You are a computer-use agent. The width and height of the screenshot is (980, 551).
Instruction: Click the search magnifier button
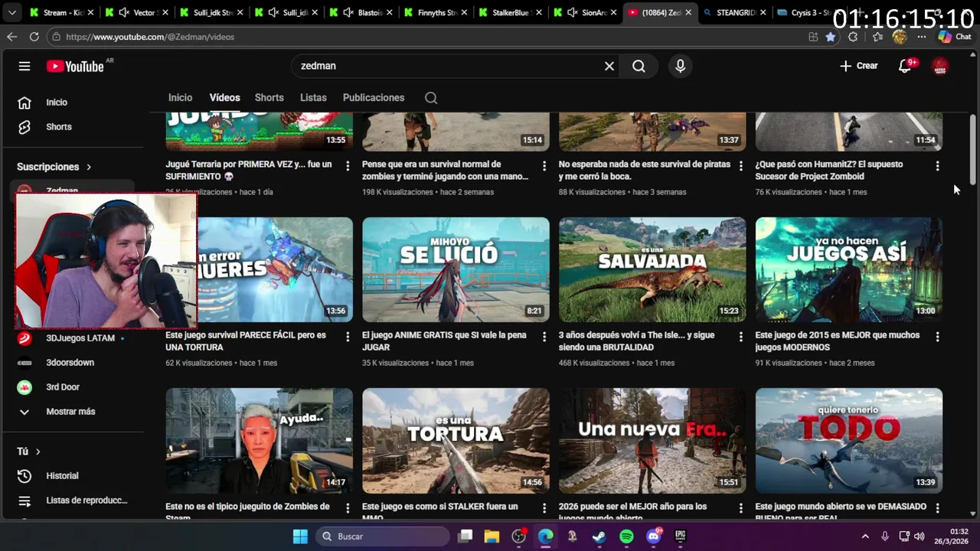639,66
